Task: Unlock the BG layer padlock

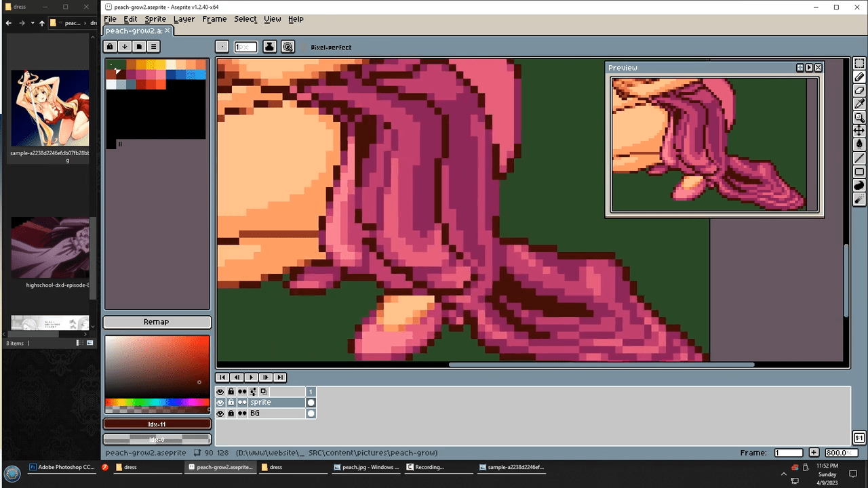Action: (x=231, y=413)
